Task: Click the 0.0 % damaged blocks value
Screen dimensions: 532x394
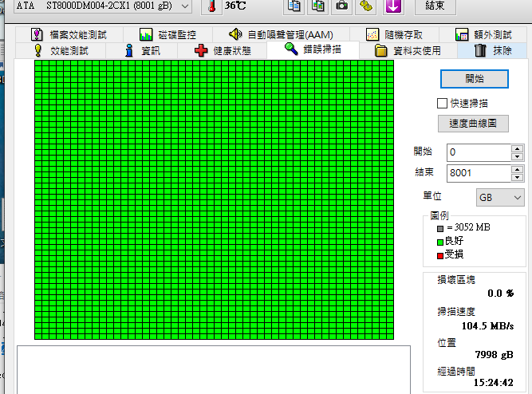Action: click(500, 294)
